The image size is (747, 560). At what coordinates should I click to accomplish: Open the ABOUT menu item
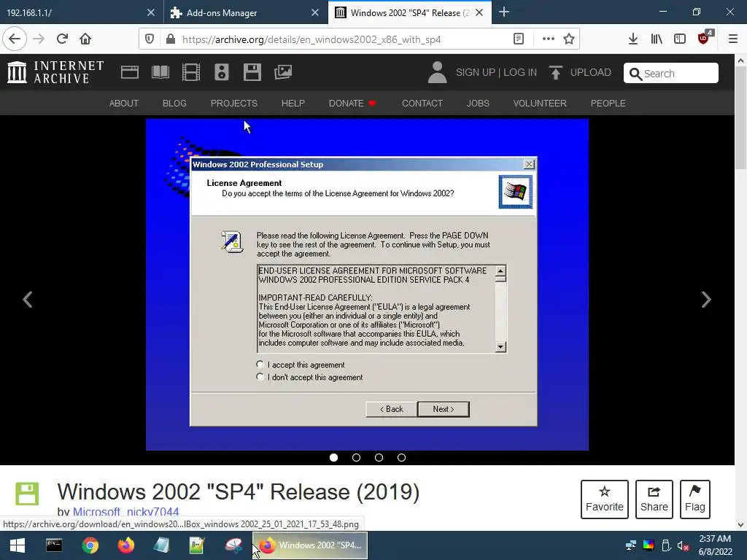(x=124, y=104)
